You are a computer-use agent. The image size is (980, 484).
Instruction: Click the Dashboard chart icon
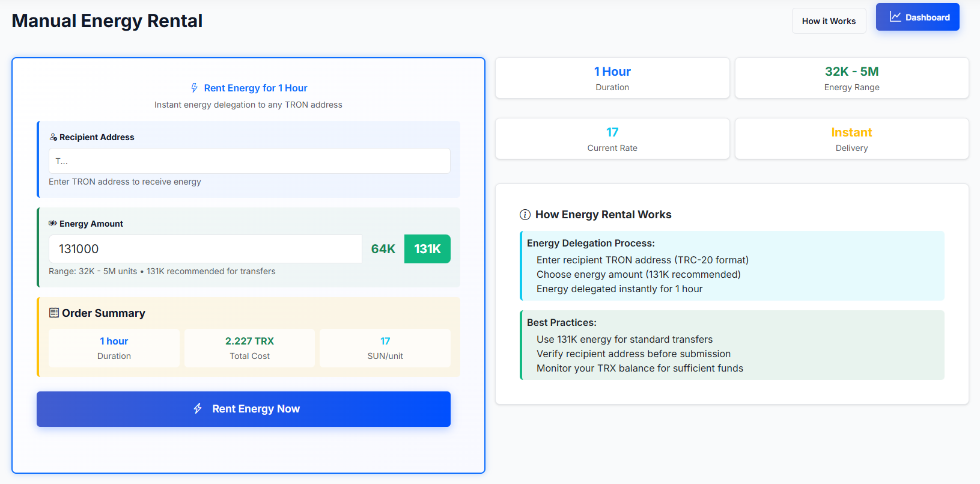coord(895,17)
